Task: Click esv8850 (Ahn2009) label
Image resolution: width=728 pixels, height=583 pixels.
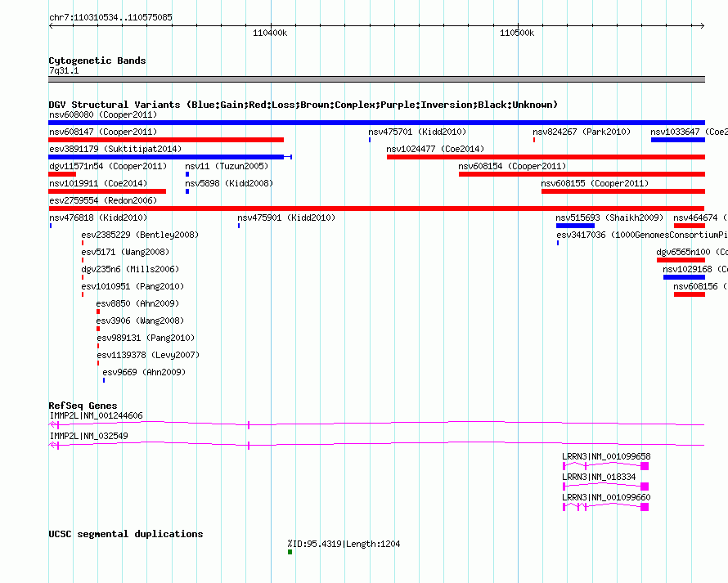Action: (137, 303)
